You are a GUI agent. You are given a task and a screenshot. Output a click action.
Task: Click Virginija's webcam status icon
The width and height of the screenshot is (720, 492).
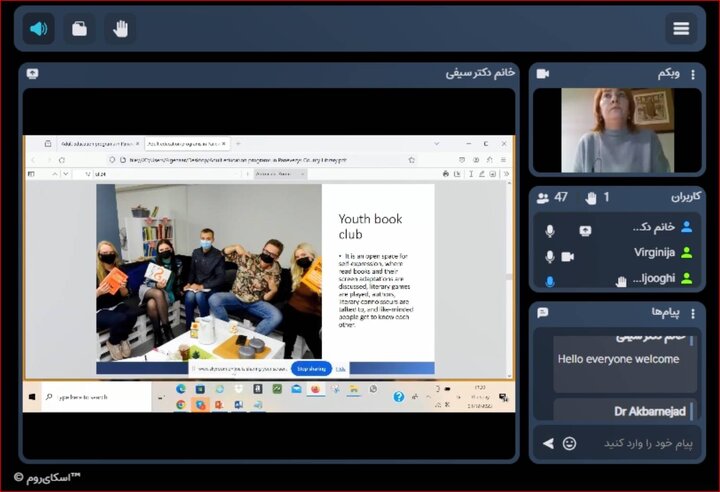click(x=568, y=256)
